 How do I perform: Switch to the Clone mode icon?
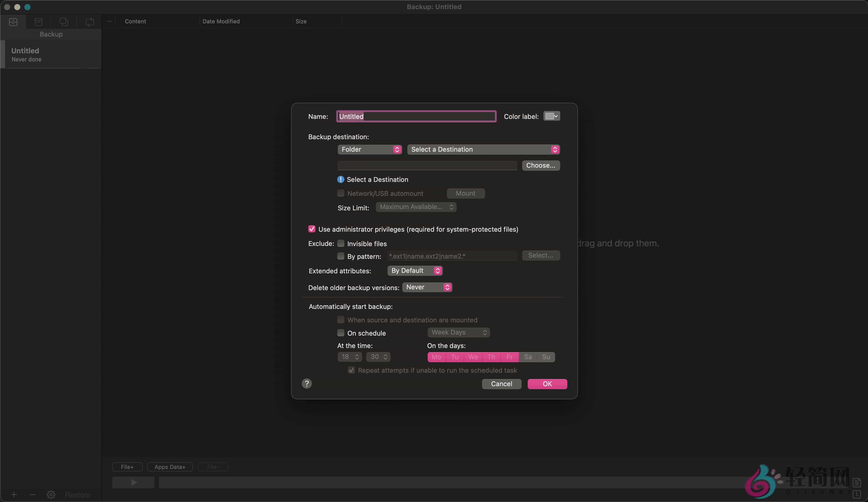pos(64,22)
